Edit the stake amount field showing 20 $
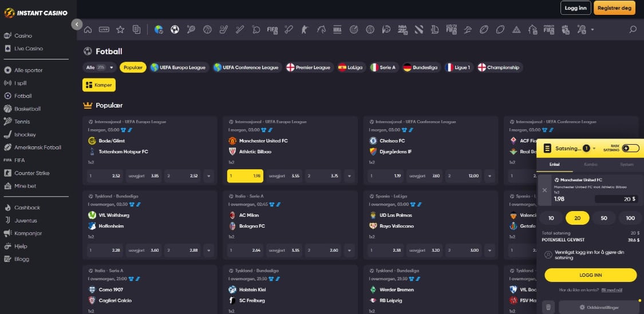The width and height of the screenshot is (644, 314). (617, 199)
